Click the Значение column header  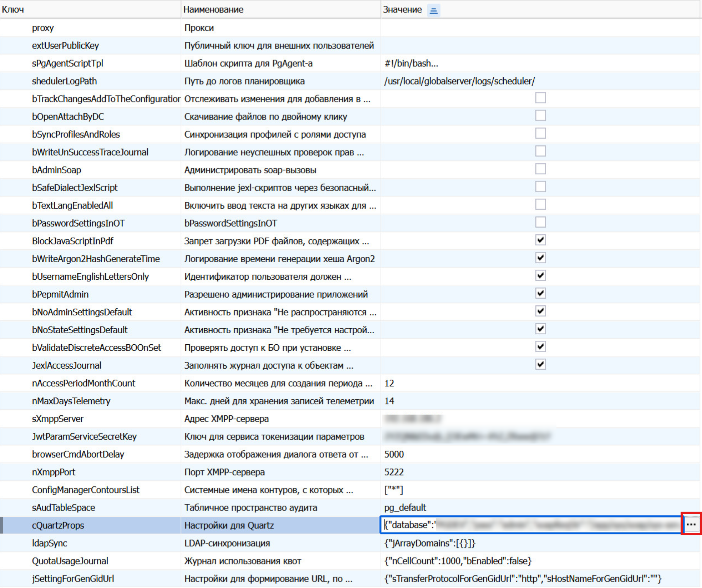pos(402,10)
